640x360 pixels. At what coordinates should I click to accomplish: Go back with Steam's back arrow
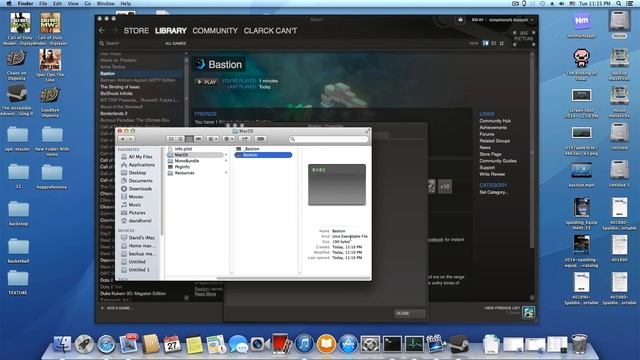point(102,31)
